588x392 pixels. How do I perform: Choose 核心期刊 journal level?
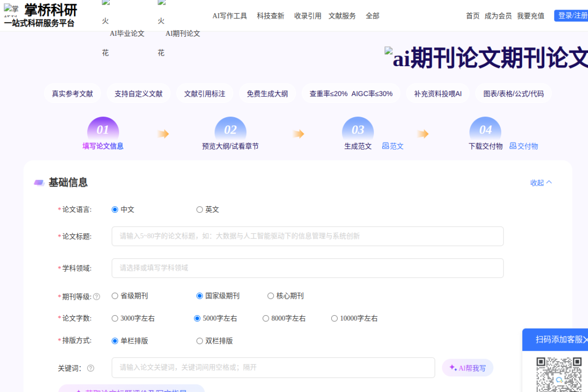point(271,296)
